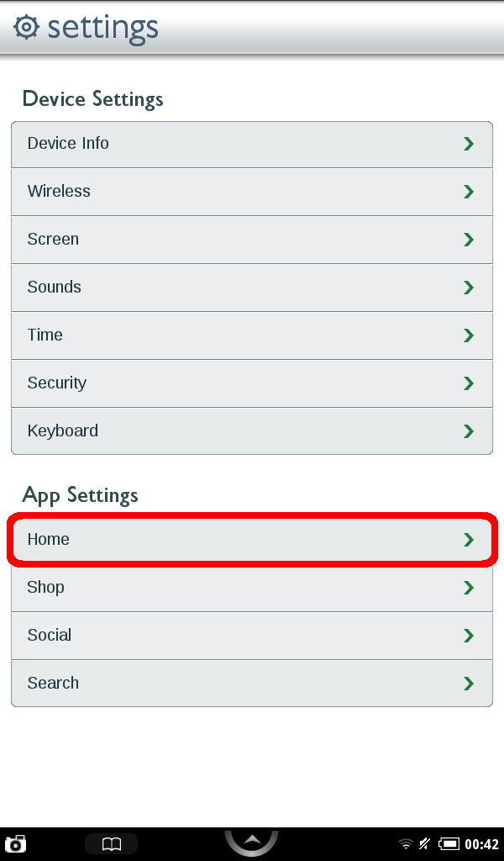The image size is (504, 861).
Task: Go to Shop app settings
Action: coord(251,588)
